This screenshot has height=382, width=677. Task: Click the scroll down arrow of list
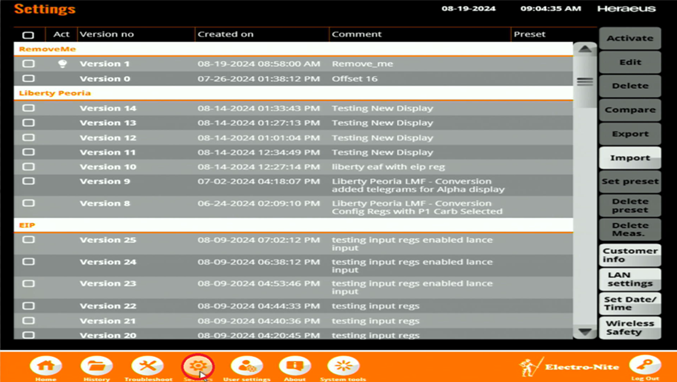tap(585, 331)
